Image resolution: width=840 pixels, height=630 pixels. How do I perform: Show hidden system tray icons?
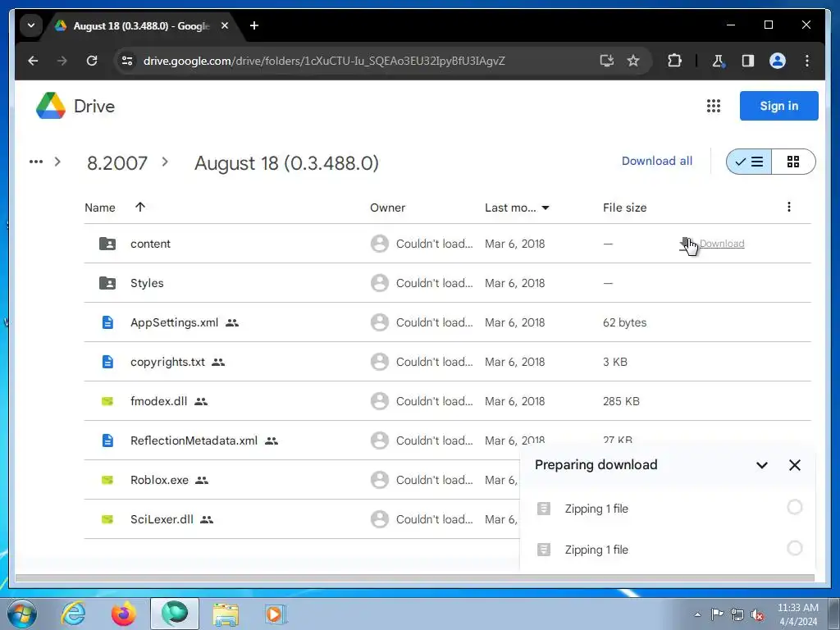[697, 614]
